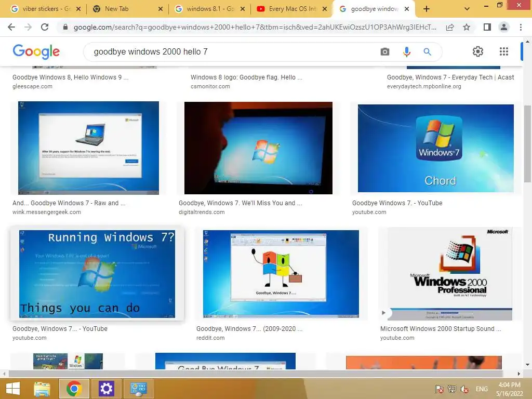Viewport: 532px width, 399px height.
Task: Click the Chrome taskbar icon
Action: 74,389
